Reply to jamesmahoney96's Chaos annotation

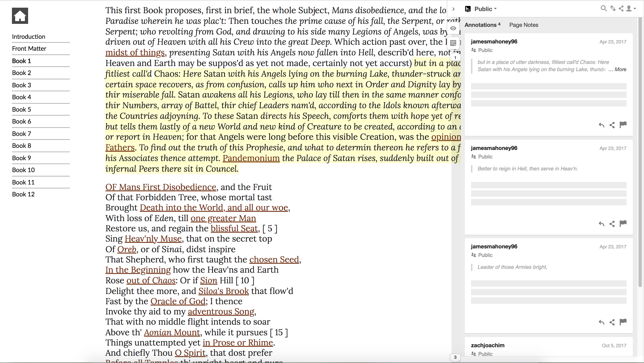coord(601,125)
